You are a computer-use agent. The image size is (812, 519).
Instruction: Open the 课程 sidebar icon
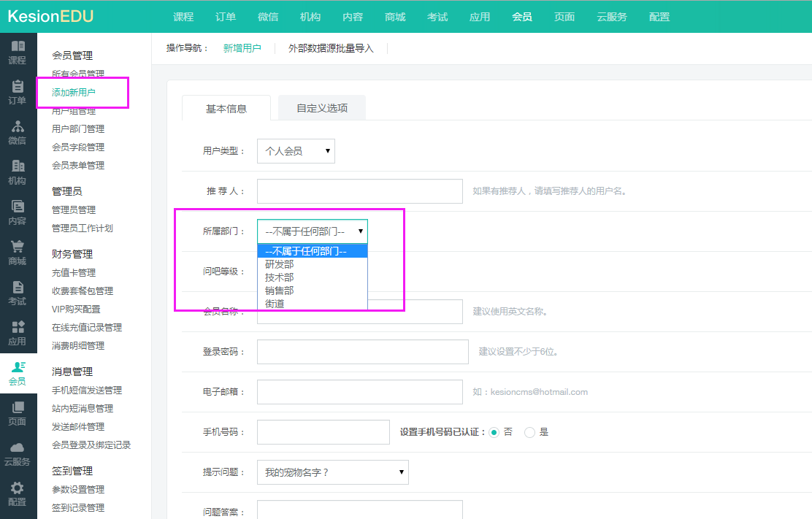(x=18, y=47)
